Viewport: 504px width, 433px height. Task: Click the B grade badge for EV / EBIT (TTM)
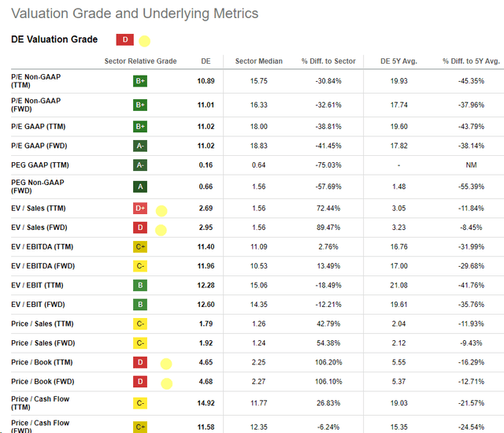tap(140, 285)
